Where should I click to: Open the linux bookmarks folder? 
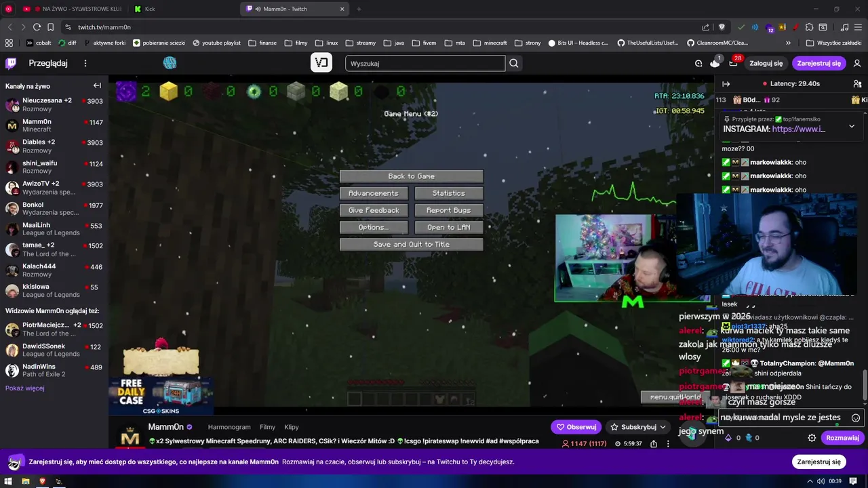[x=326, y=43]
